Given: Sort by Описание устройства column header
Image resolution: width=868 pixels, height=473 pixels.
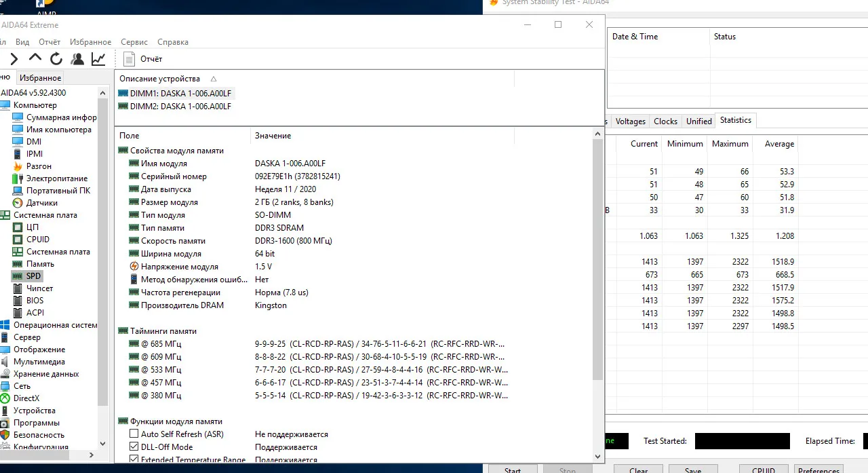Looking at the screenshot, I should click(x=315, y=79).
